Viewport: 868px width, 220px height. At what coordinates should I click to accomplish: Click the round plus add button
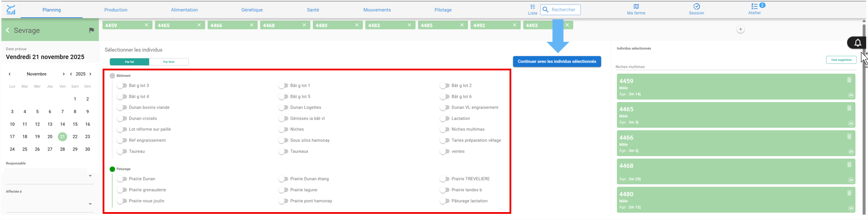[740, 29]
